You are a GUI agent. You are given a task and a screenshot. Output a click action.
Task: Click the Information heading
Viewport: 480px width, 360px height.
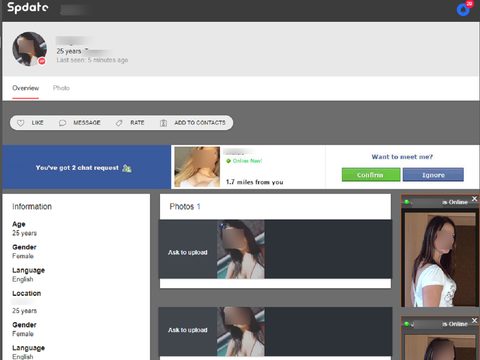(x=32, y=207)
